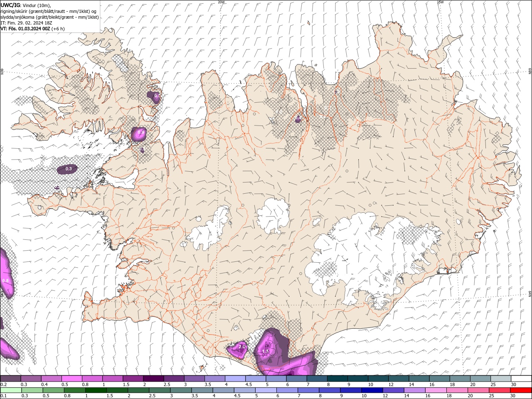Click the pale green 0.1 swatch in lower legend row

tap(11, 390)
